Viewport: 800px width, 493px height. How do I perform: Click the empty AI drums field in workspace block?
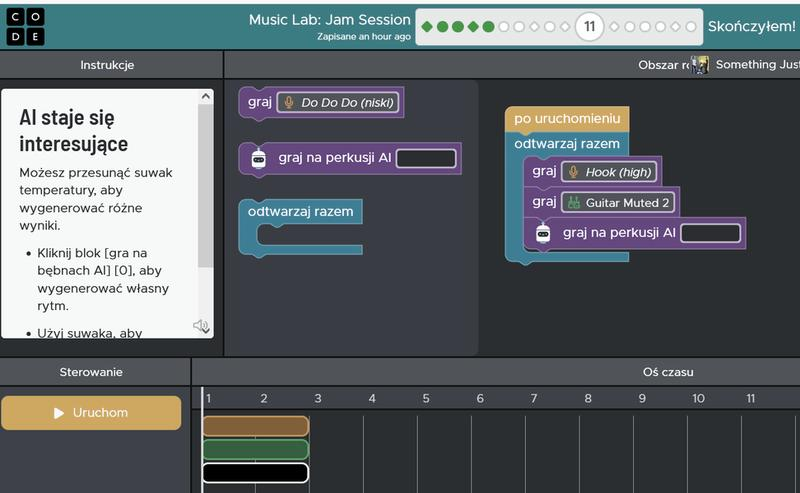click(711, 233)
